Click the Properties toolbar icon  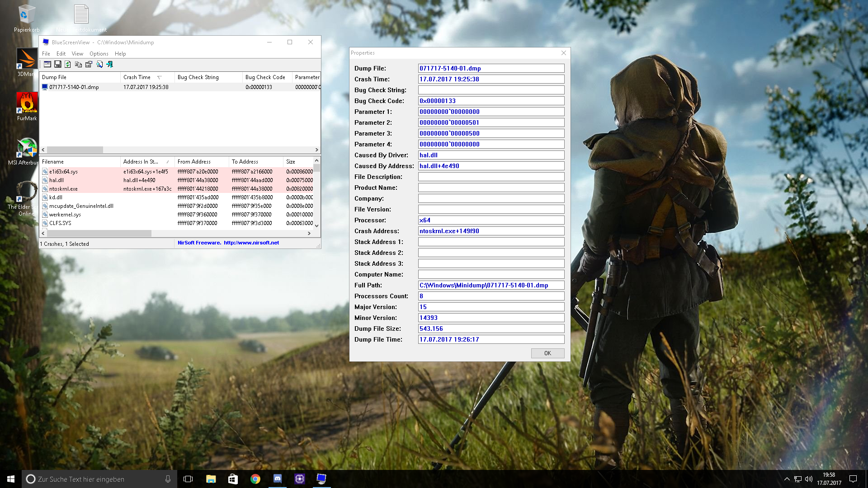pos(89,64)
